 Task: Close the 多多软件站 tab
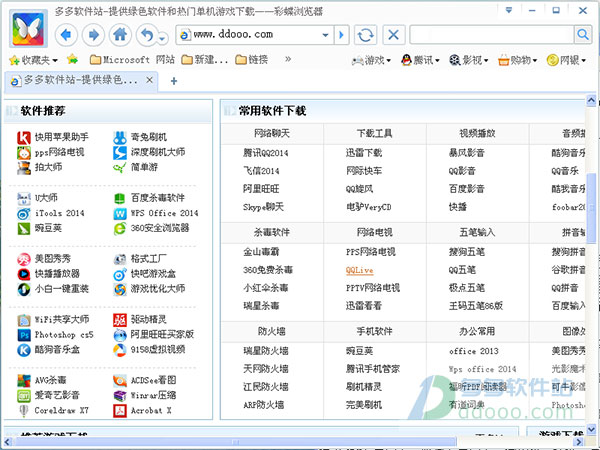(x=150, y=80)
